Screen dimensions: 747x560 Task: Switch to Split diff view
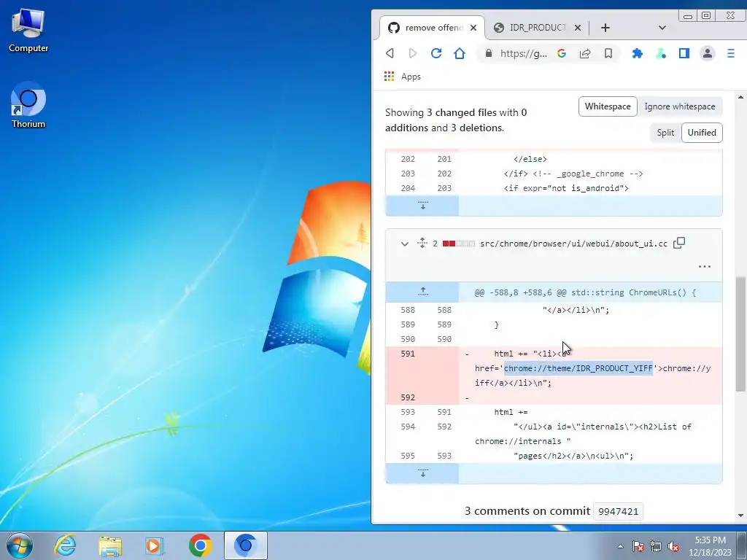click(x=665, y=133)
